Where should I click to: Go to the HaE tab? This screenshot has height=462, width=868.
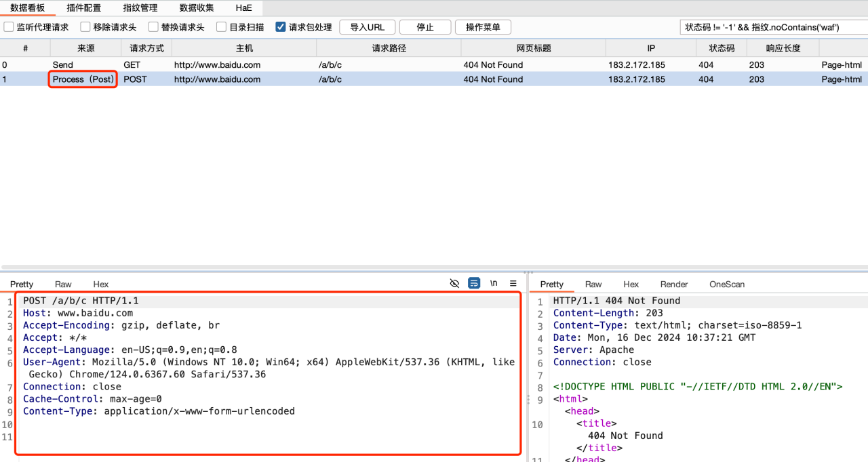tap(243, 8)
